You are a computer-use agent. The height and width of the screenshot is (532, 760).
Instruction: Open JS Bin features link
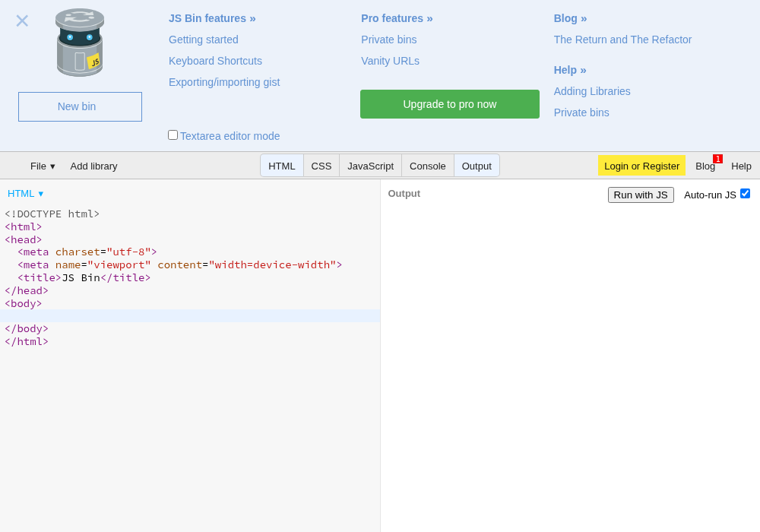tap(212, 18)
